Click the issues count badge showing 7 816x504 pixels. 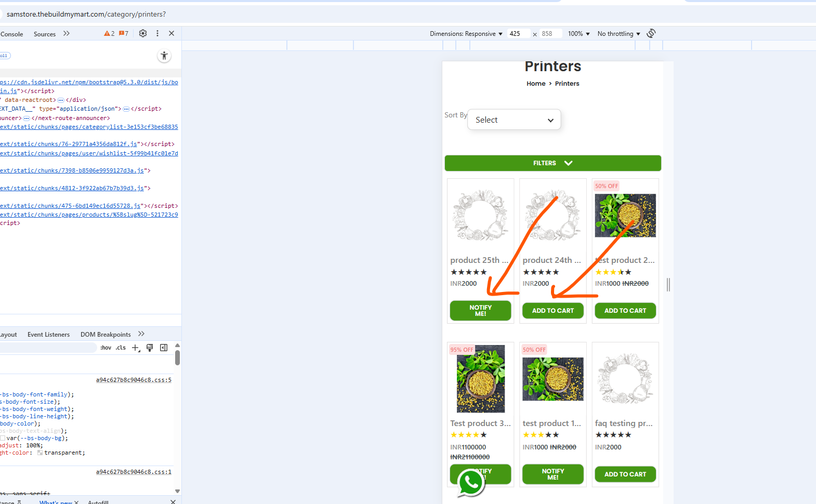[124, 34]
